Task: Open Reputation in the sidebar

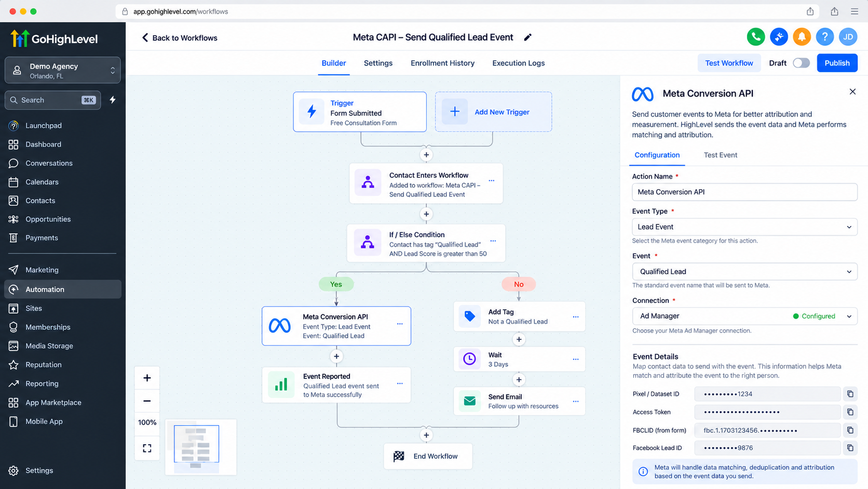Action: tap(63, 365)
